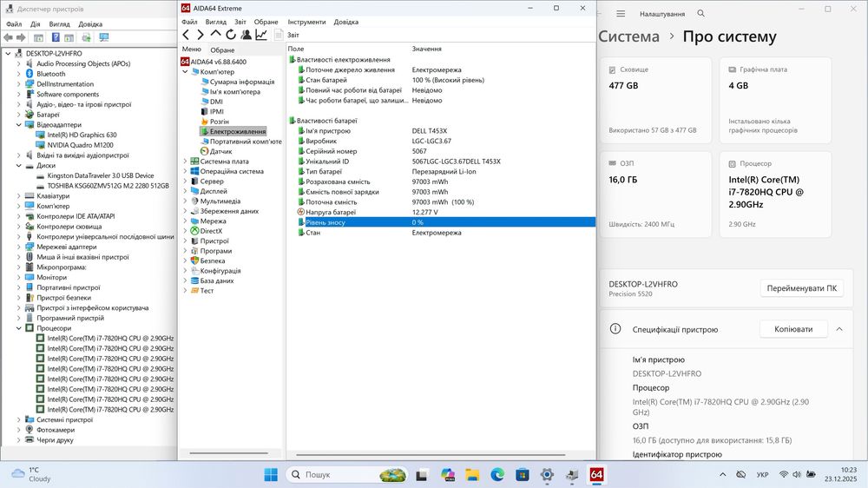Click Перейменувати ПК button
Image resolution: width=868 pixels, height=488 pixels.
[x=801, y=288]
